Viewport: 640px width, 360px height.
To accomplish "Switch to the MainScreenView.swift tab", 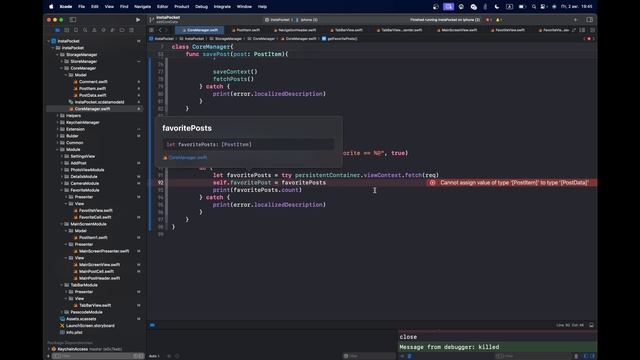I will [x=457, y=30].
